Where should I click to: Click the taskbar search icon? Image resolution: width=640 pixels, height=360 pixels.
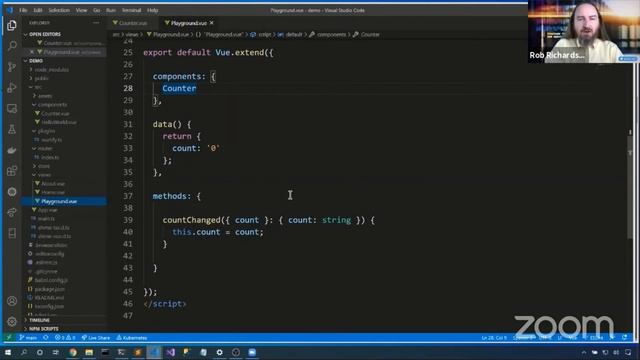coord(24,352)
